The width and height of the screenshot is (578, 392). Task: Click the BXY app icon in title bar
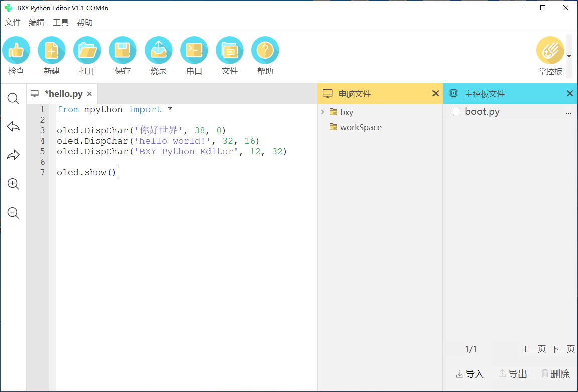8,8
